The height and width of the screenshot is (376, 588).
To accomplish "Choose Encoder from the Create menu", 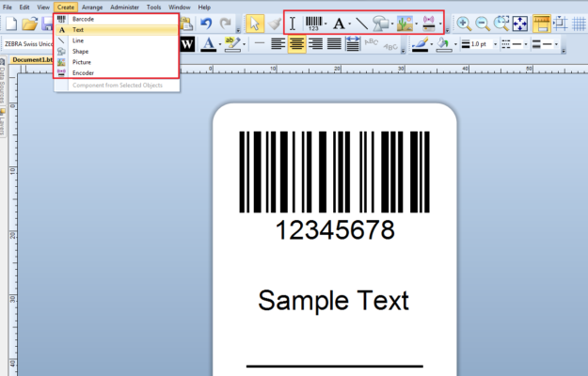I will (117, 73).
